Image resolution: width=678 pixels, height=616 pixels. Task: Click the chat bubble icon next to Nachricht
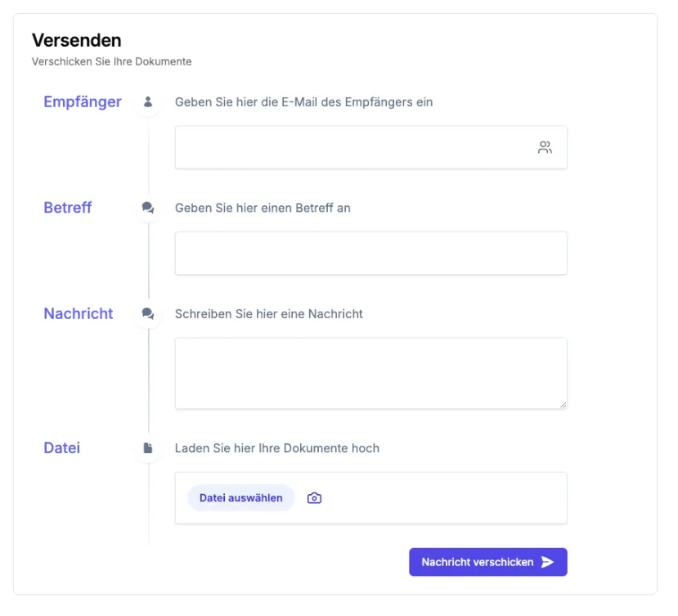pos(148,313)
